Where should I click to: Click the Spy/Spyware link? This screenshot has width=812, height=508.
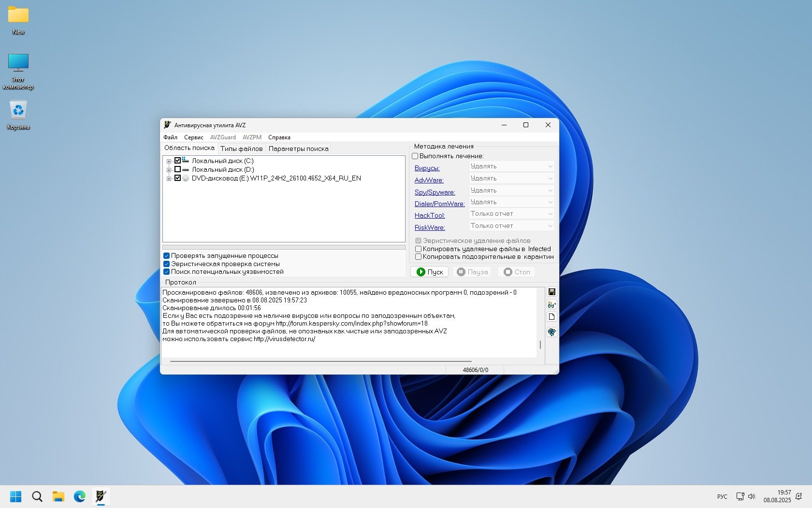click(x=435, y=192)
